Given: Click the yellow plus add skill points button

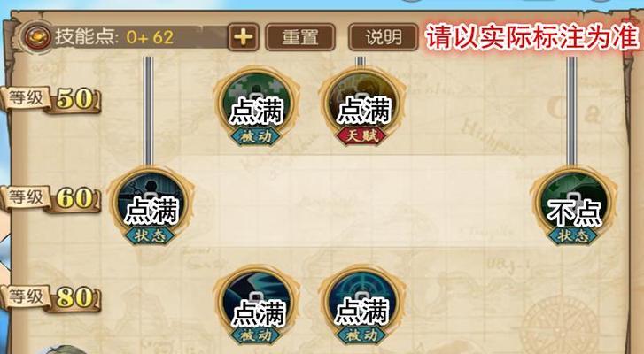Looking at the screenshot, I should coord(243,37).
